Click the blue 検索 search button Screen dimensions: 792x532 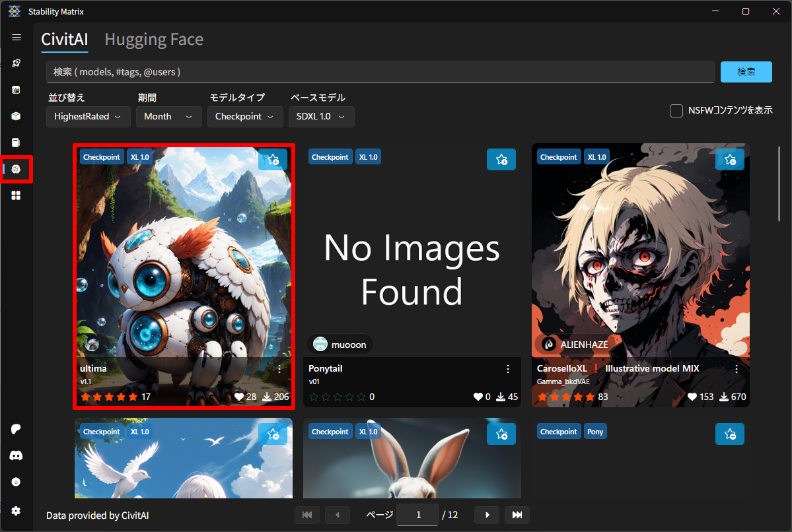(x=746, y=72)
